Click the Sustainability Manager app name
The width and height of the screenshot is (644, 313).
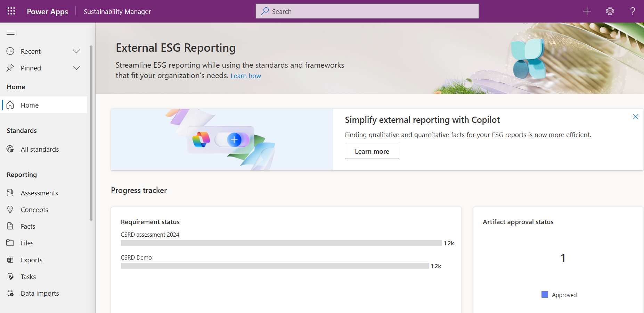[117, 11]
